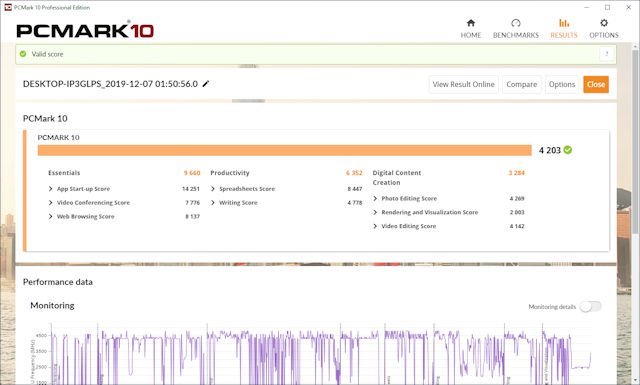This screenshot has height=385, width=640.
Task: Expand the Photo Editing Score row
Action: click(x=375, y=198)
